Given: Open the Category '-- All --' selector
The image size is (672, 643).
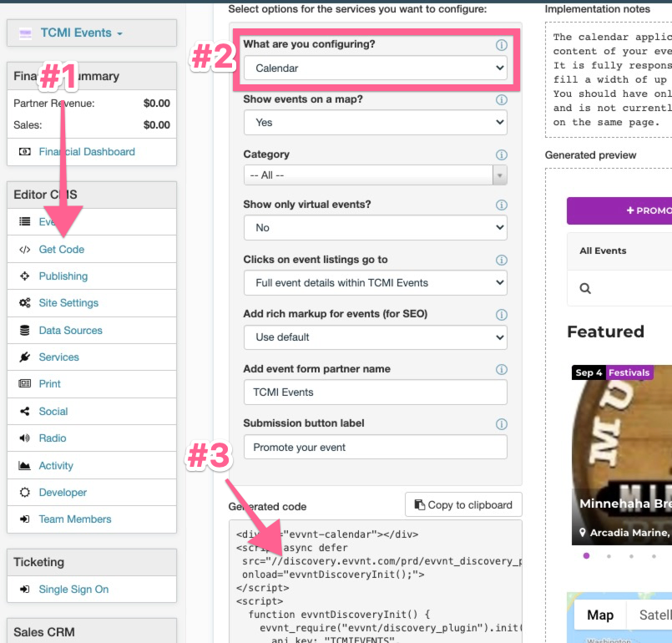Looking at the screenshot, I should click(x=376, y=175).
